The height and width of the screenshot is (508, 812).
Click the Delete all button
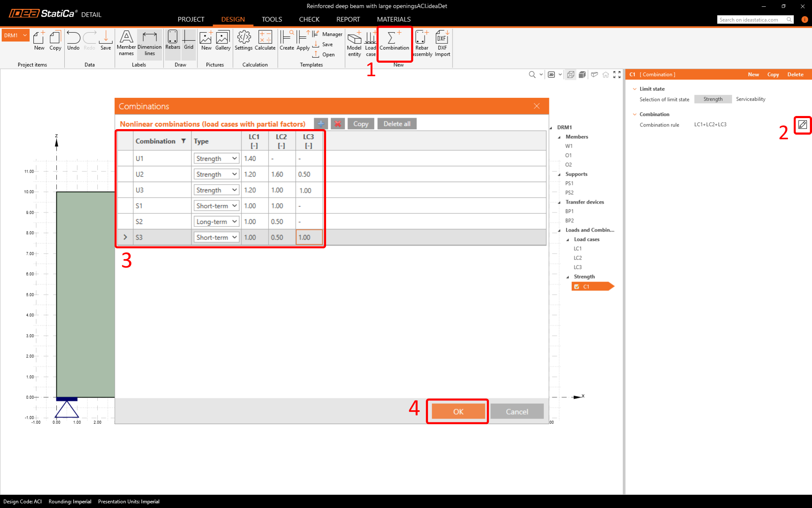point(396,124)
